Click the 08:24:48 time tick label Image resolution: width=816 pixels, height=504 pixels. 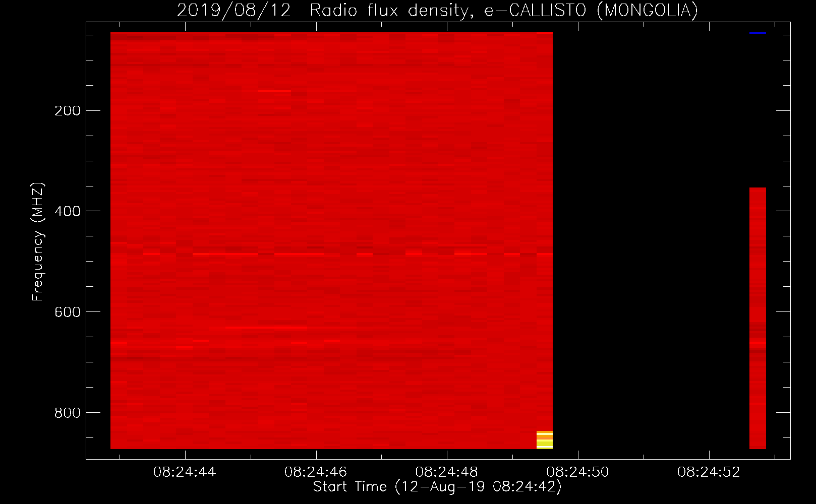(x=447, y=472)
